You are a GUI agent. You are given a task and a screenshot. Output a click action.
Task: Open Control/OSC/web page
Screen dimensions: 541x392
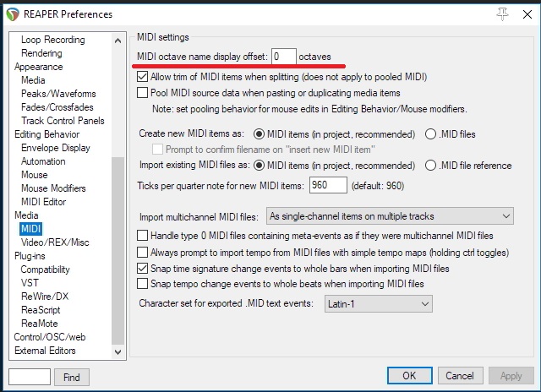(50, 337)
